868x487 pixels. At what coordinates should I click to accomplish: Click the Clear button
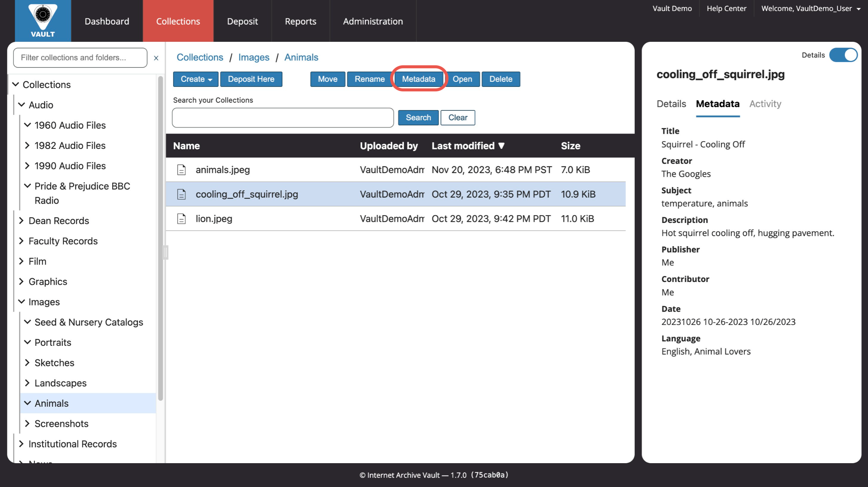click(x=458, y=118)
